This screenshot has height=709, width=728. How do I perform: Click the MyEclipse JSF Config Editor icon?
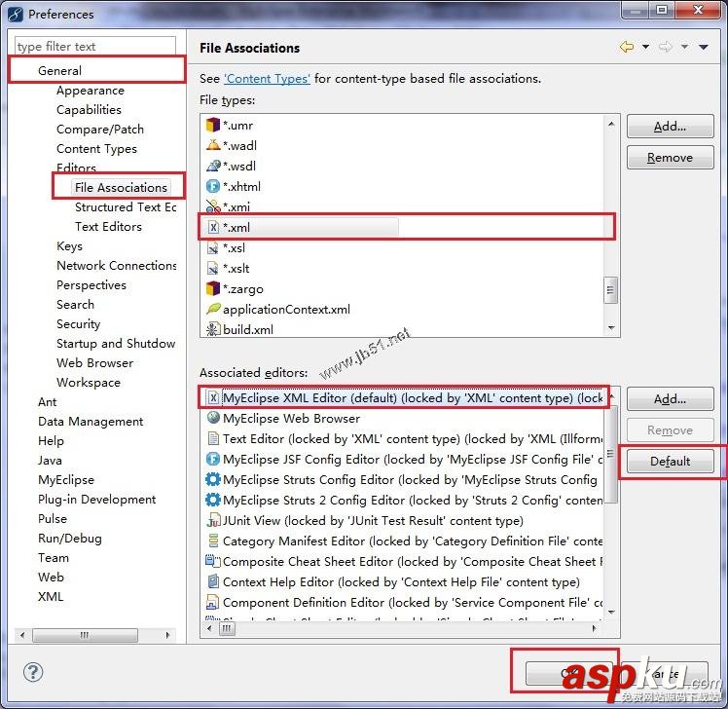[212, 459]
